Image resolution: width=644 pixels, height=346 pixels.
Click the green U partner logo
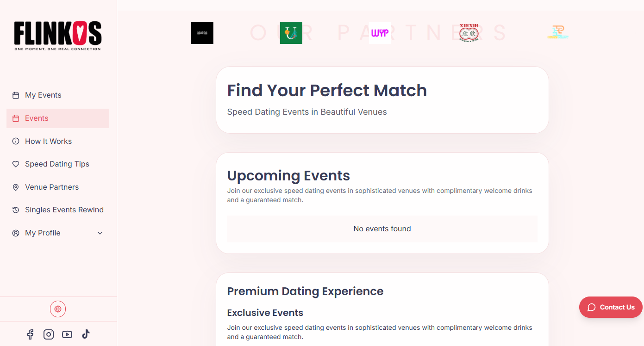[x=291, y=33]
